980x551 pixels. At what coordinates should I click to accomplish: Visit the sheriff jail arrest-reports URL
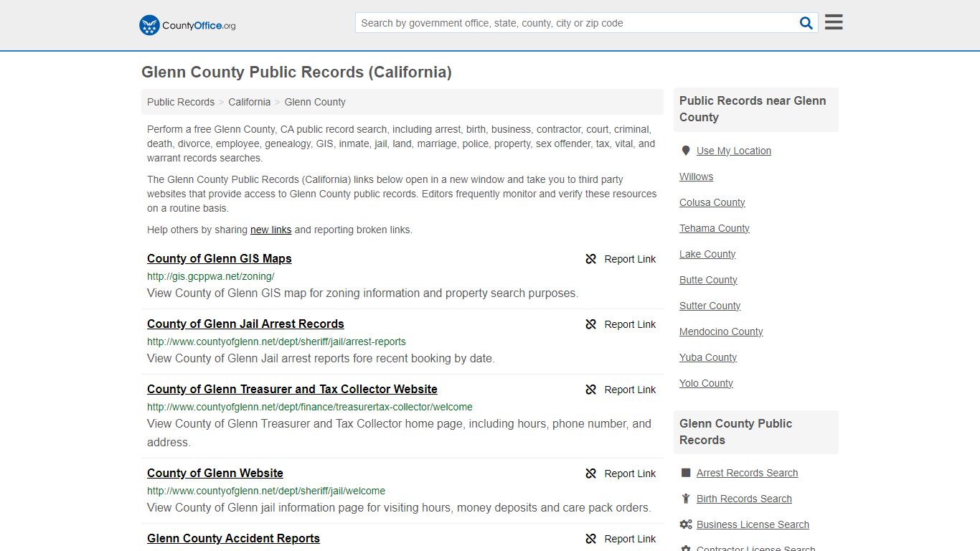point(276,342)
